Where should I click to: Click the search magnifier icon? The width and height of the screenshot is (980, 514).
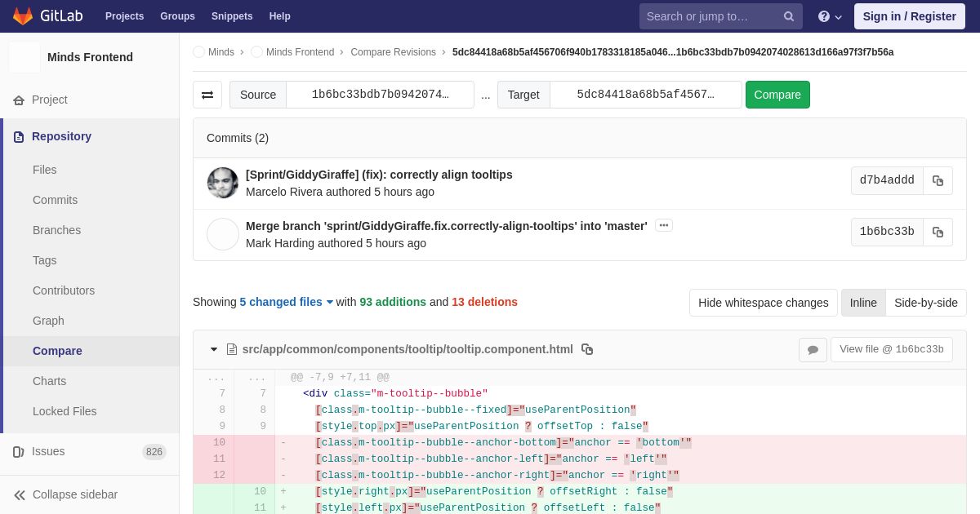(x=789, y=16)
